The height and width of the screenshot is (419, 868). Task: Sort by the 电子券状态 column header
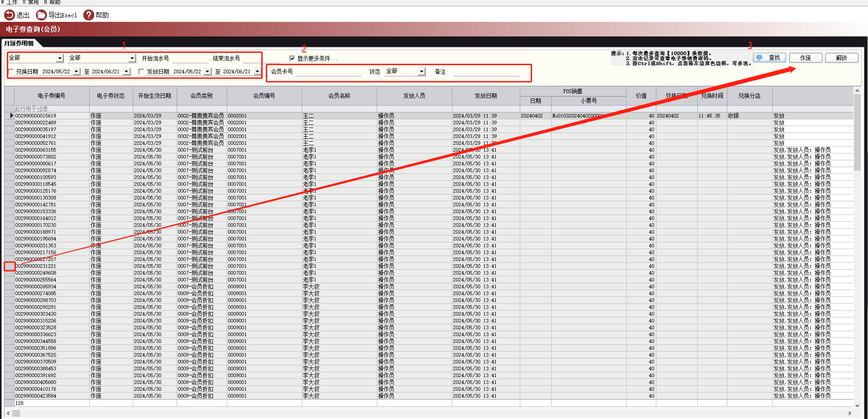tap(111, 96)
